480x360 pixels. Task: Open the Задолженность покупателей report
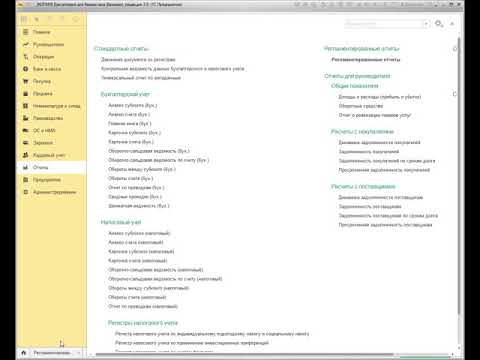click(369, 152)
